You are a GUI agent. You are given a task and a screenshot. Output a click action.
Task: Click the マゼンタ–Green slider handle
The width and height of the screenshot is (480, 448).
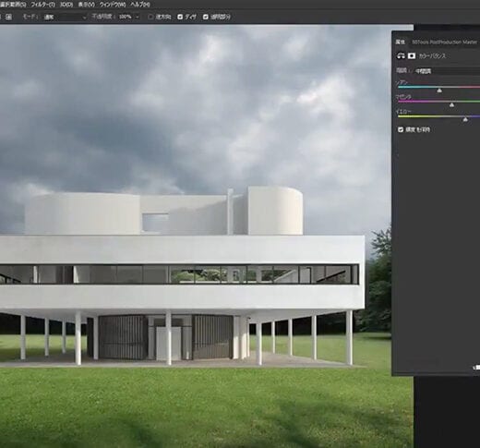tap(451, 105)
